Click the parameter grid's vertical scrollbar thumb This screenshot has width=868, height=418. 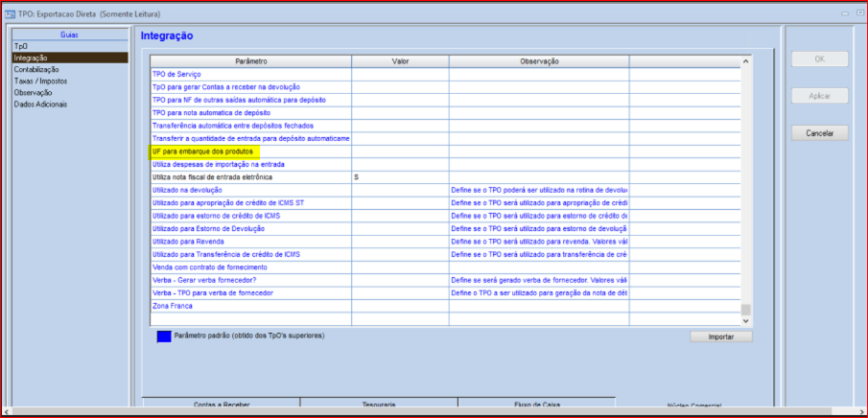(x=746, y=309)
